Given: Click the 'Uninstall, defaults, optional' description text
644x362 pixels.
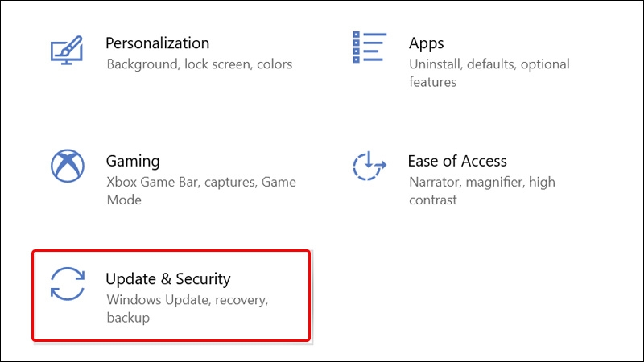Looking at the screenshot, I should pos(489,64).
